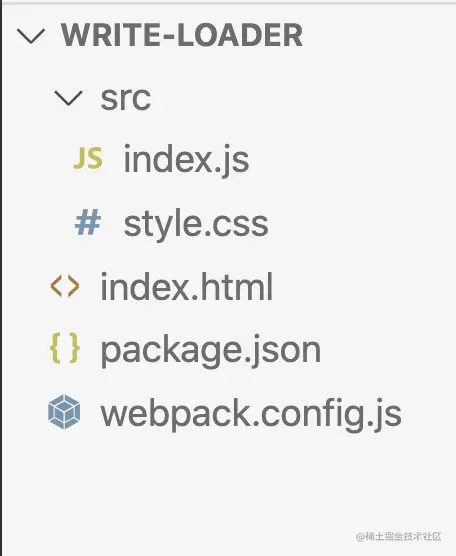Click the webpack cube icon
Screen dimensions: 456x556
coord(64,412)
